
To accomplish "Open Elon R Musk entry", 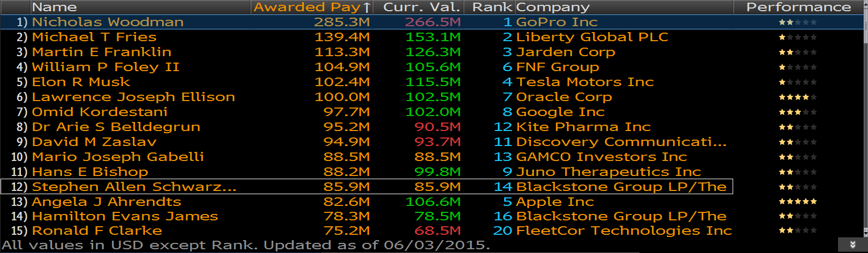I will tap(81, 82).
